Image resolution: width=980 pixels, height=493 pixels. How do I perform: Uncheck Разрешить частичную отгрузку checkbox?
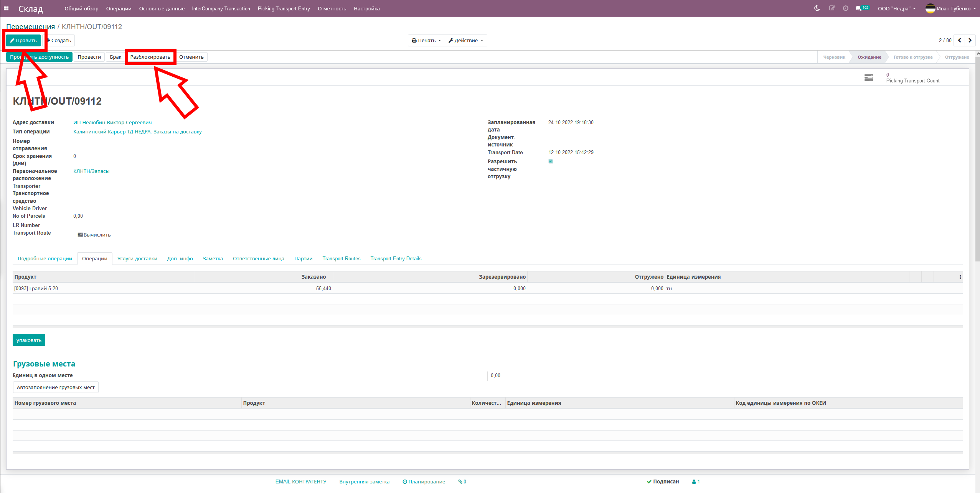551,161
